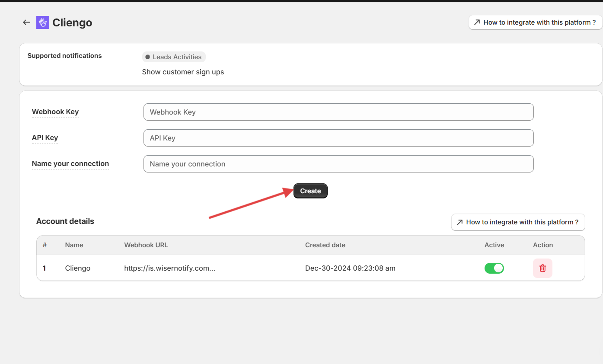
Task: Click the # column header
Action: point(45,245)
